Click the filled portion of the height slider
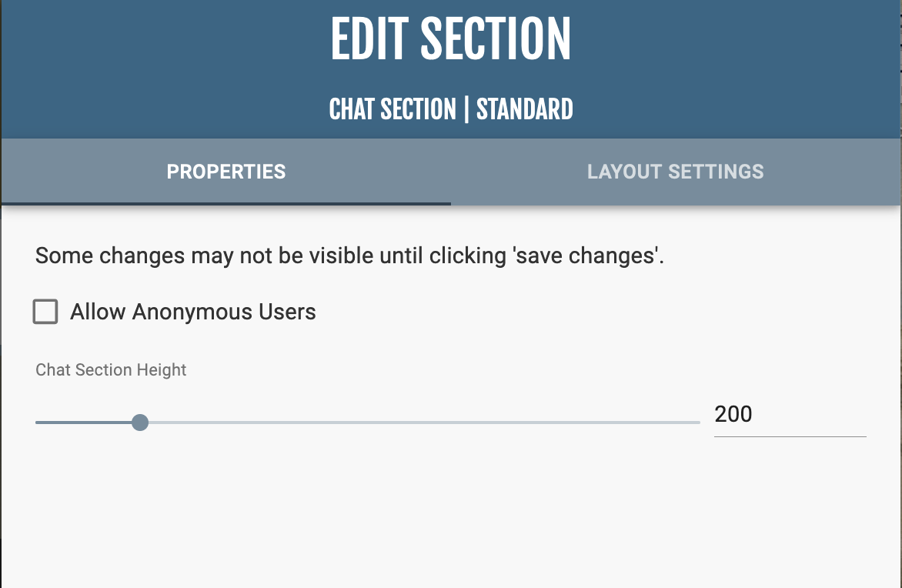 click(85, 423)
